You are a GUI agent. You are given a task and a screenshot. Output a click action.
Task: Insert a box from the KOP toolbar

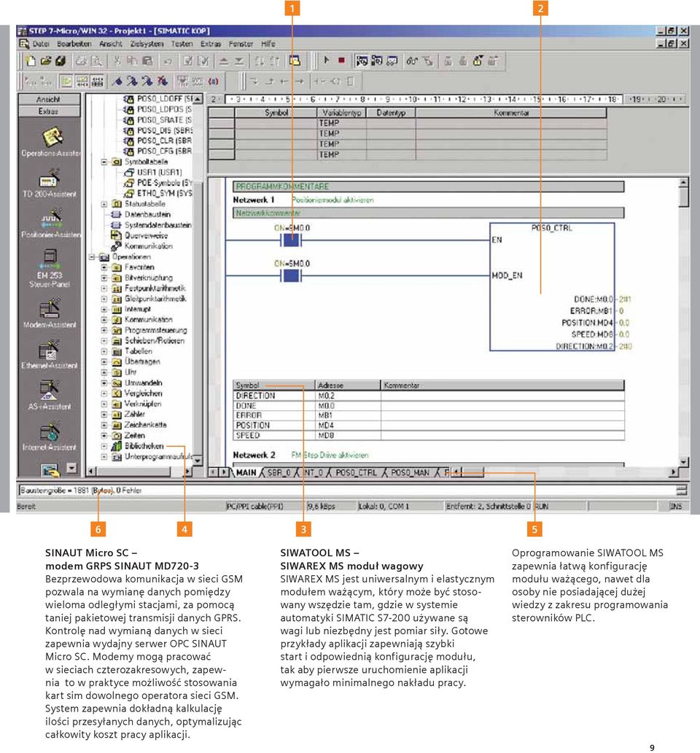click(350, 81)
